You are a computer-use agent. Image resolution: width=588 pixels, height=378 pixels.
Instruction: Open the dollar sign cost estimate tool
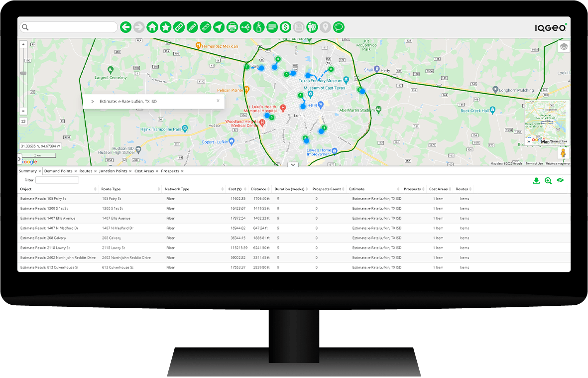coord(285,27)
